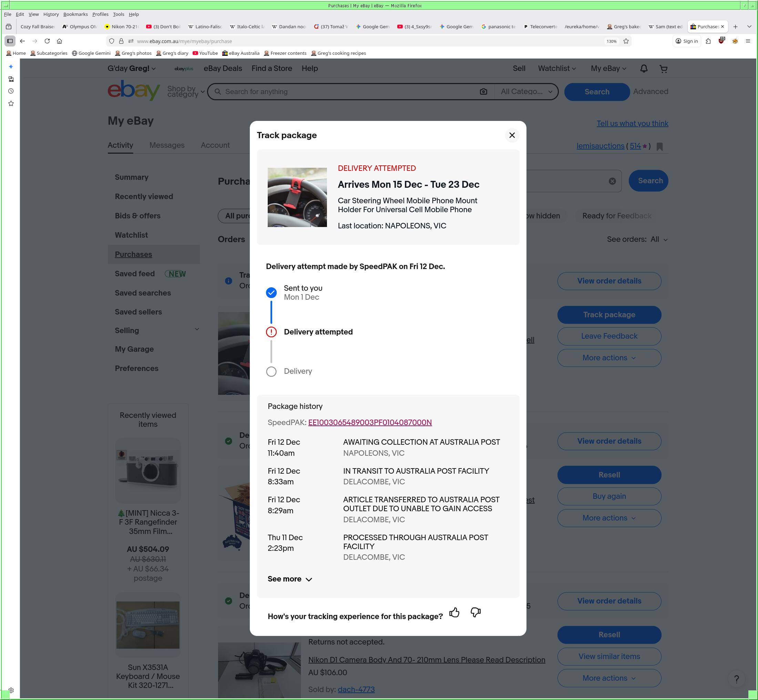Click the thumbs up tracking feedback icon
This screenshot has height=700, width=758.
pyautogui.click(x=454, y=612)
